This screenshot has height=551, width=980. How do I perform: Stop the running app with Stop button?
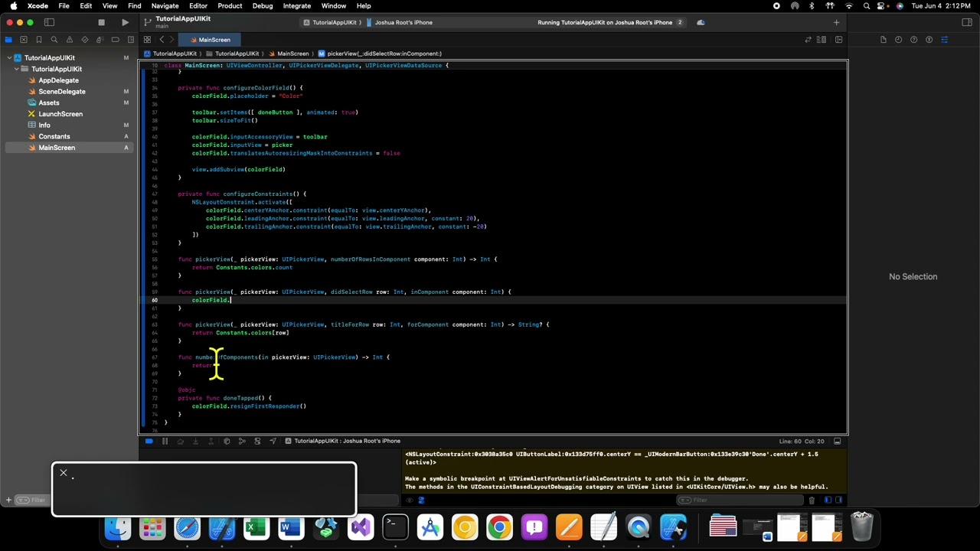pyautogui.click(x=101, y=22)
